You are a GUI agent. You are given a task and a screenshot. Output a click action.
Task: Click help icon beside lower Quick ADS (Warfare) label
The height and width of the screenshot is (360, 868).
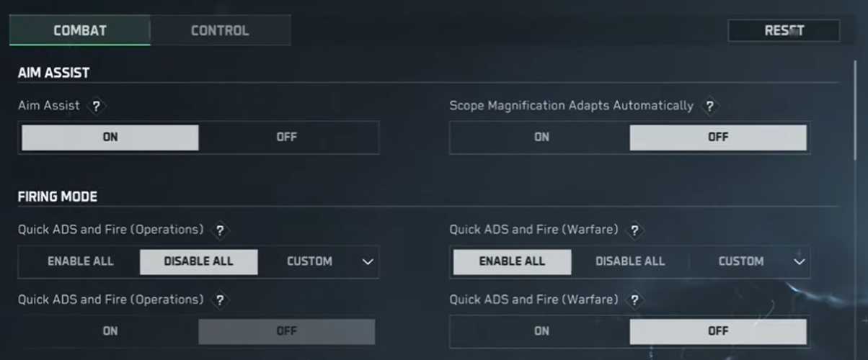coord(634,300)
